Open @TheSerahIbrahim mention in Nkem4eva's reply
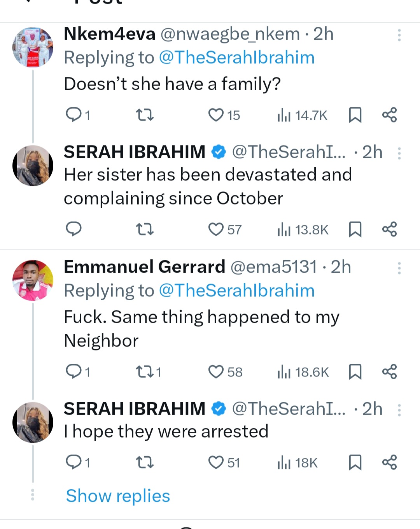 236,58
